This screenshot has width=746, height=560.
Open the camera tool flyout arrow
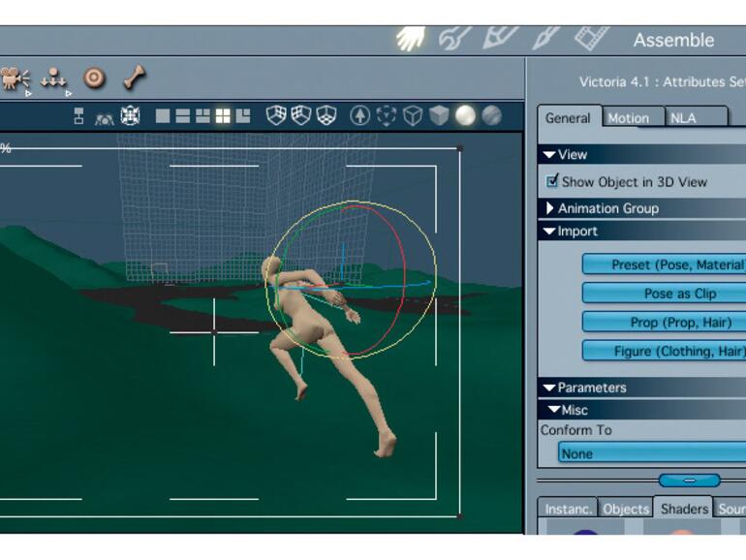tap(28, 94)
